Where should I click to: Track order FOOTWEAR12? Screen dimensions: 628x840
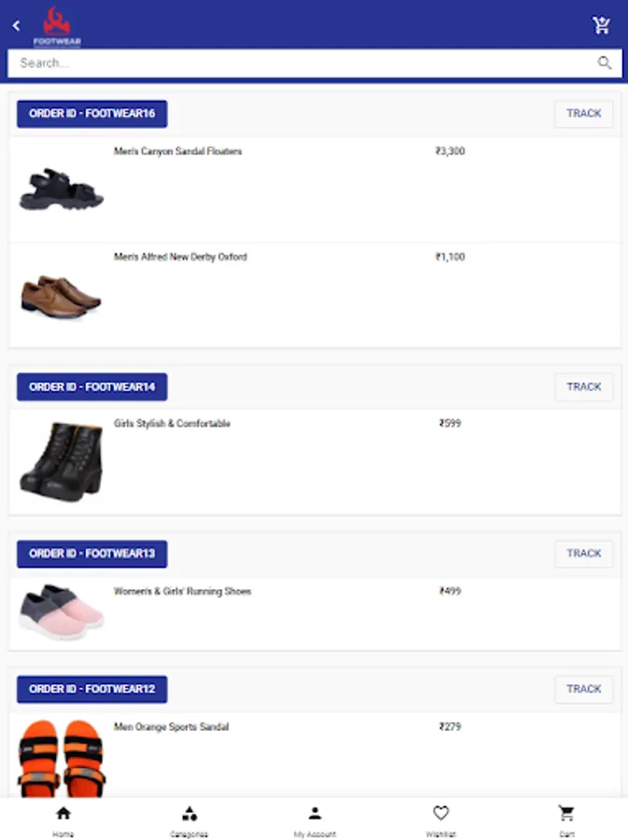click(583, 689)
